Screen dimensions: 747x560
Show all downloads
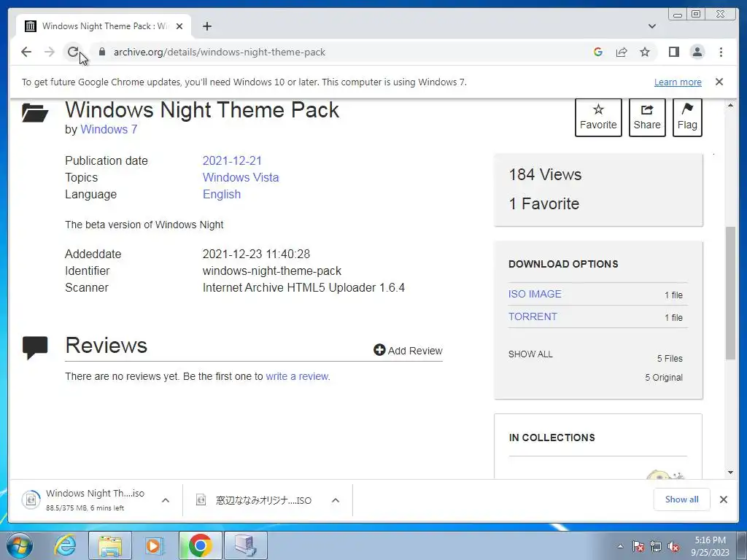pyautogui.click(x=682, y=499)
